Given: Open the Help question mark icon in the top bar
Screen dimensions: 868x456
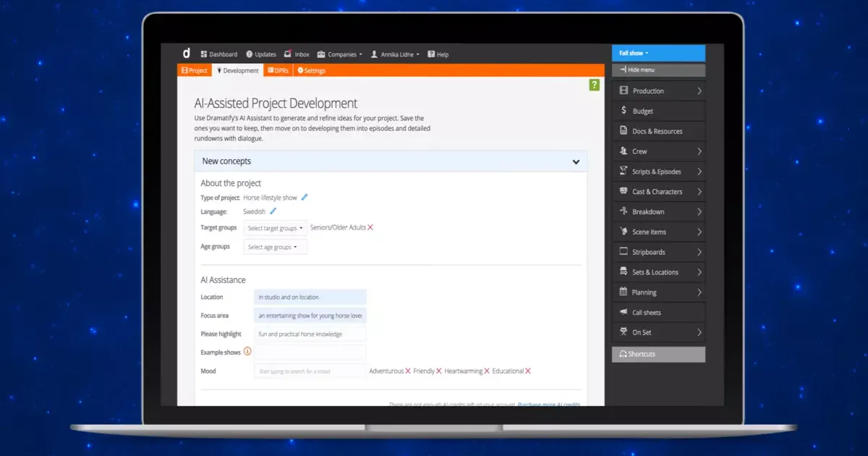Looking at the screenshot, I should (x=431, y=54).
